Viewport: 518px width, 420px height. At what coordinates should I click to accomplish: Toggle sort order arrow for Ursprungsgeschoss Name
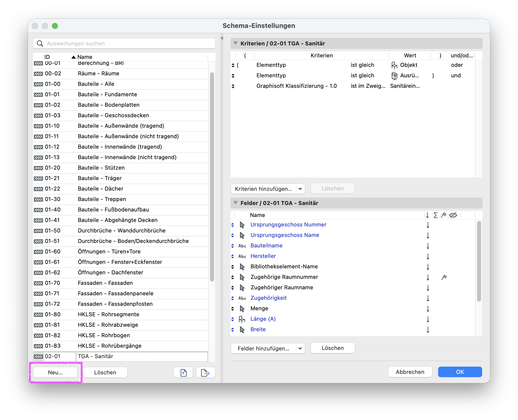pos(428,235)
